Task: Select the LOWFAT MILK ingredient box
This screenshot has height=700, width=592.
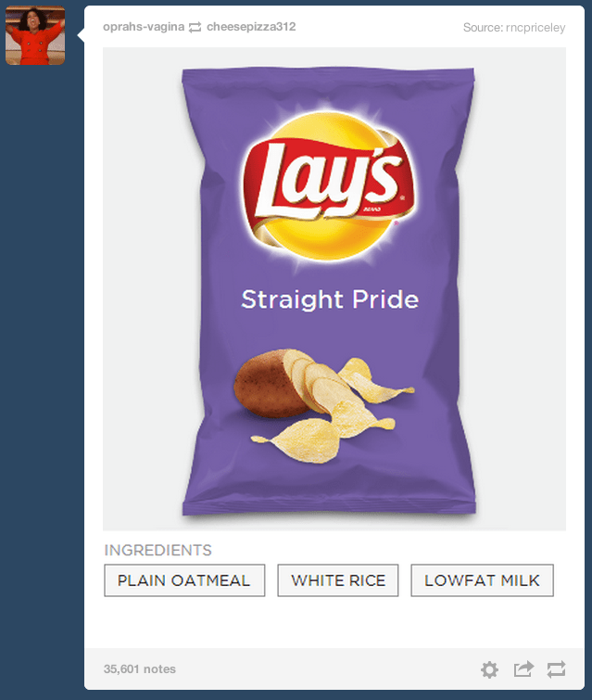Action: point(483,580)
